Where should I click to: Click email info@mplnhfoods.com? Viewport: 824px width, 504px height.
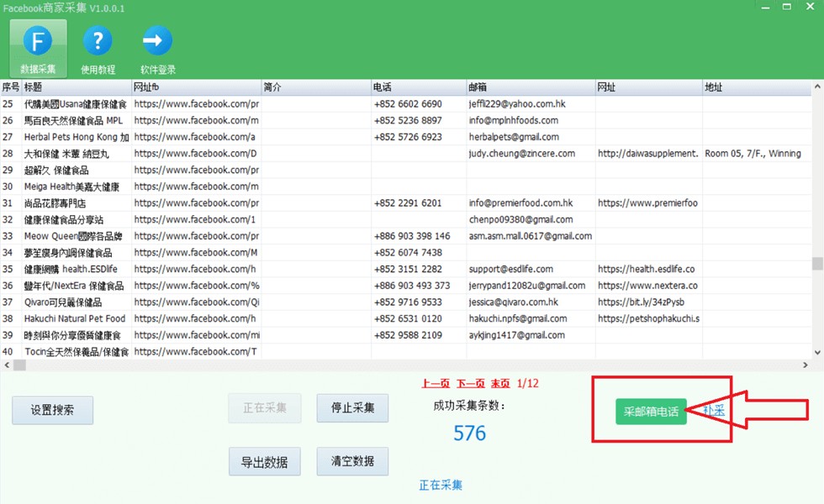(514, 120)
